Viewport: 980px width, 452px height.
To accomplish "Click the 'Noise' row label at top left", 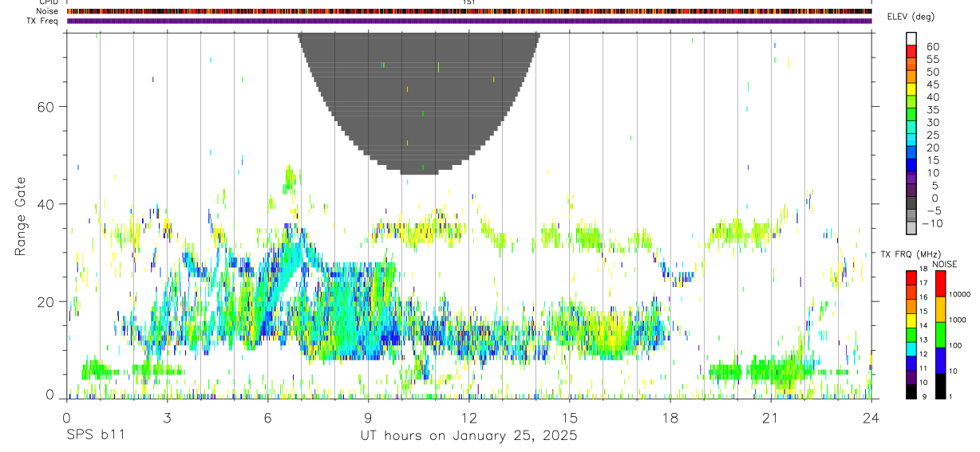I will [x=47, y=11].
